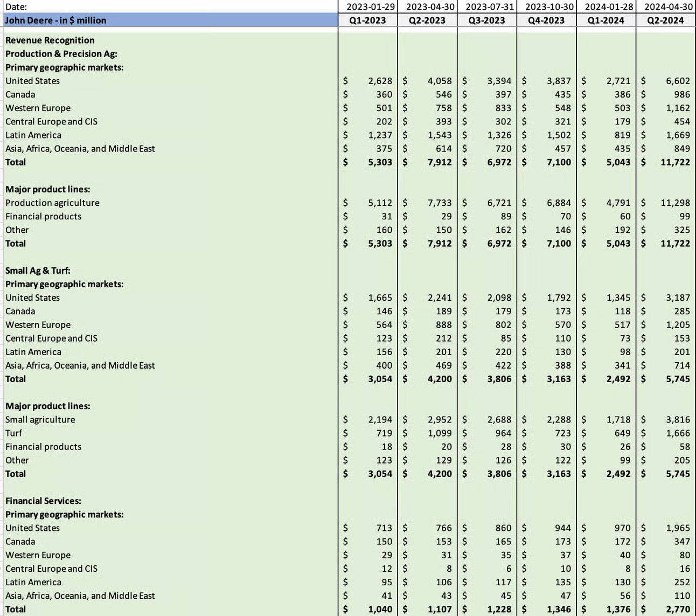Image resolution: width=696 pixels, height=616 pixels.
Task: Select the Q2-2023 column header
Action: 427,20
